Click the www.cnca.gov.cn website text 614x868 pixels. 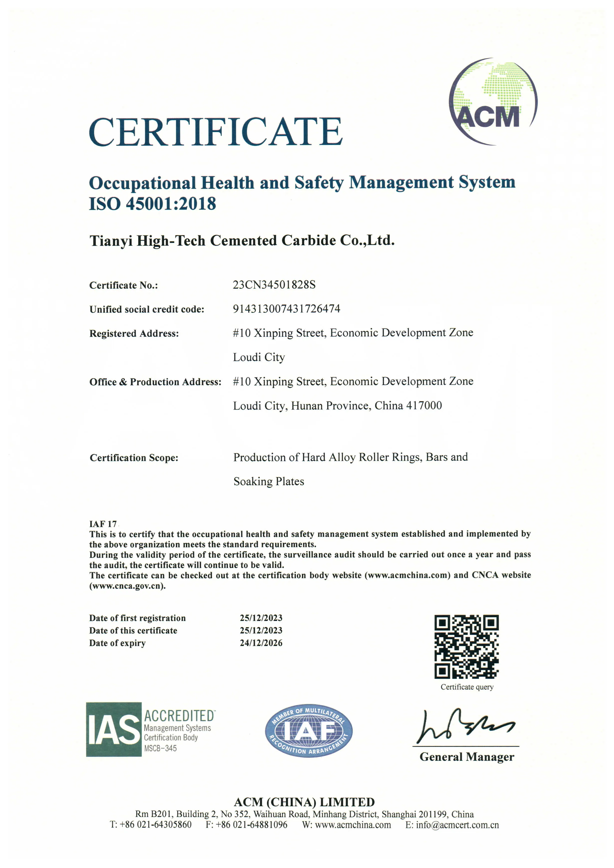pos(127,586)
